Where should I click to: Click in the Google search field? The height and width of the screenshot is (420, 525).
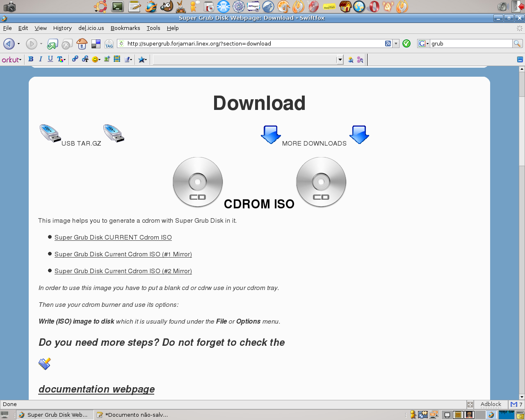471,43
